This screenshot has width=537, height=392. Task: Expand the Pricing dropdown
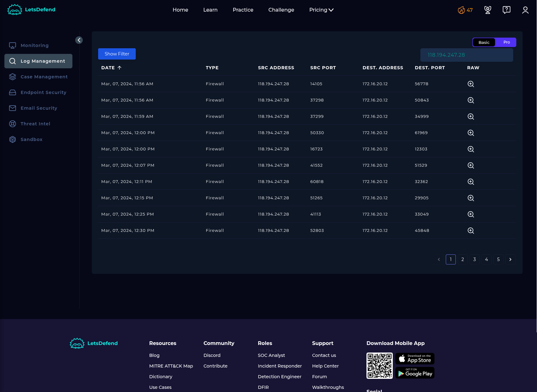coord(321,10)
